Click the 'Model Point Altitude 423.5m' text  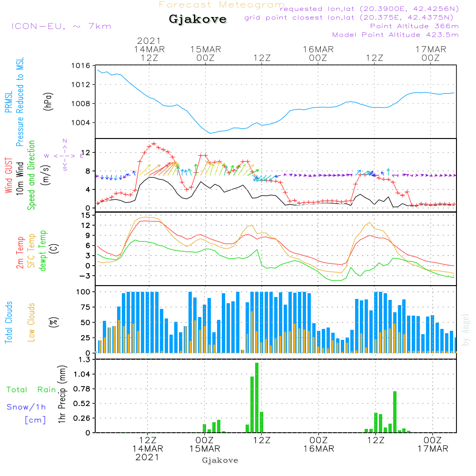tap(395, 35)
